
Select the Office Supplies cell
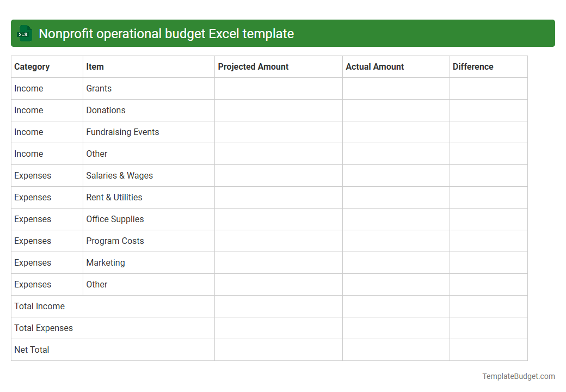pyautogui.click(x=115, y=219)
